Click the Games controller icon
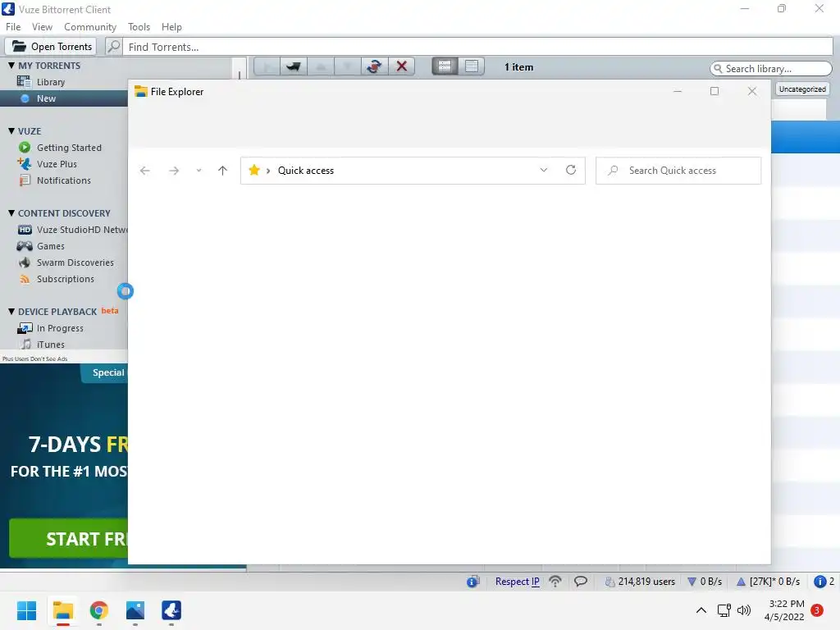 [25, 246]
